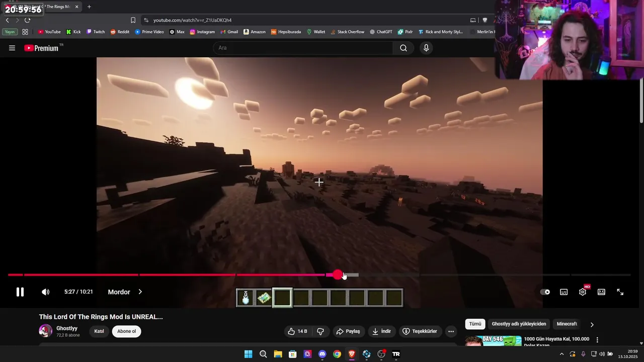Open the Kick bookmark
This screenshot has width=644, height=362.
73,32
